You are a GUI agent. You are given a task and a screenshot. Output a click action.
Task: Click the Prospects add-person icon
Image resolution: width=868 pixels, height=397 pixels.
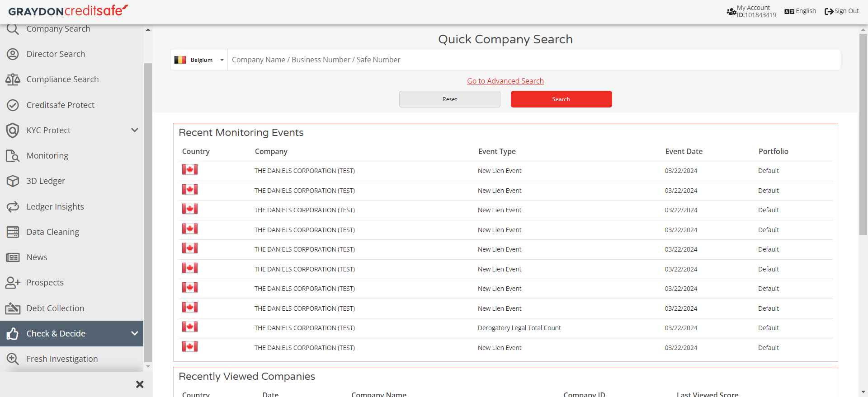(13, 283)
